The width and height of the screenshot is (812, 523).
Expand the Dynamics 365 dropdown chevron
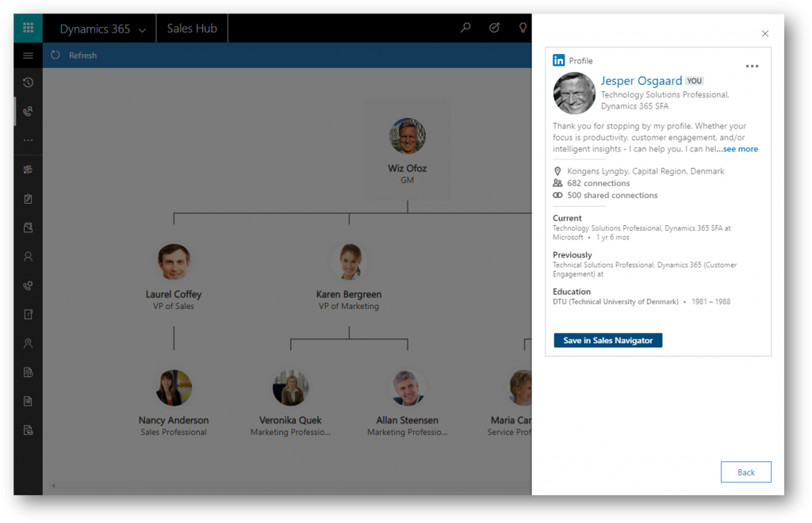(x=142, y=30)
